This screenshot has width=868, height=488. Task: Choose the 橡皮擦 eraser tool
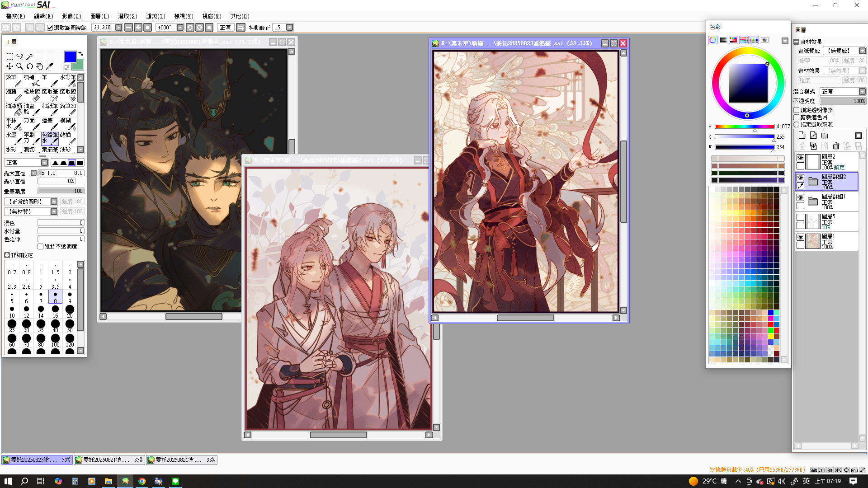point(32,95)
